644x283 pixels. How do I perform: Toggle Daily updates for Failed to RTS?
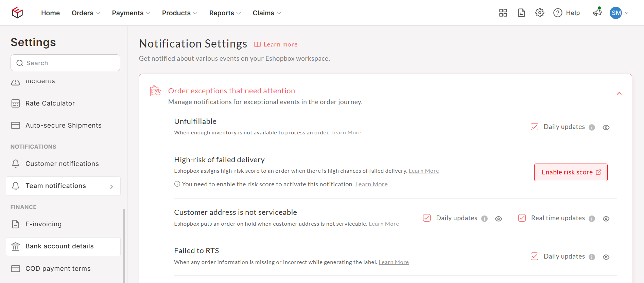tap(535, 256)
